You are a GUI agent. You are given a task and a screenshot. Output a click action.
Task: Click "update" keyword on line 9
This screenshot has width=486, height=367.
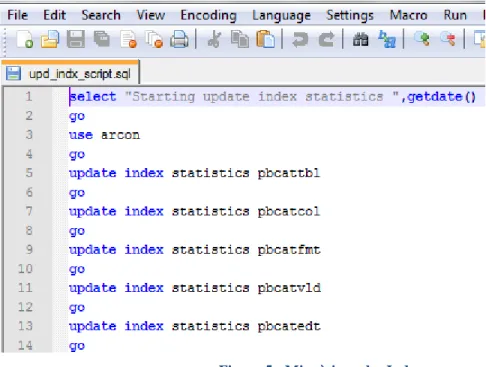point(93,250)
